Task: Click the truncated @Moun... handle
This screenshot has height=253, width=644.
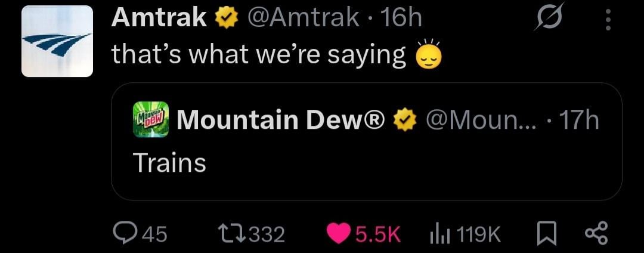Action: tap(481, 120)
